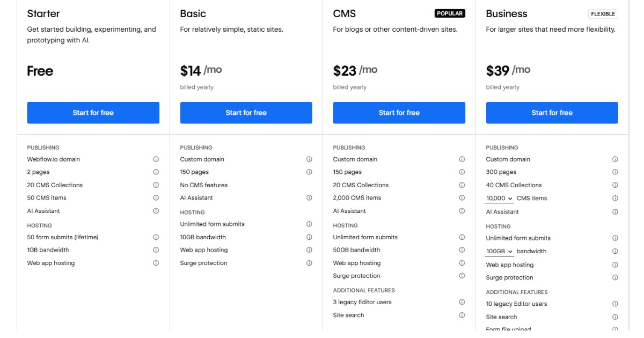This screenshot has height=338, width=644.
Task: Click info icon beside 50 form submits (lifetime)
Action: point(156,237)
